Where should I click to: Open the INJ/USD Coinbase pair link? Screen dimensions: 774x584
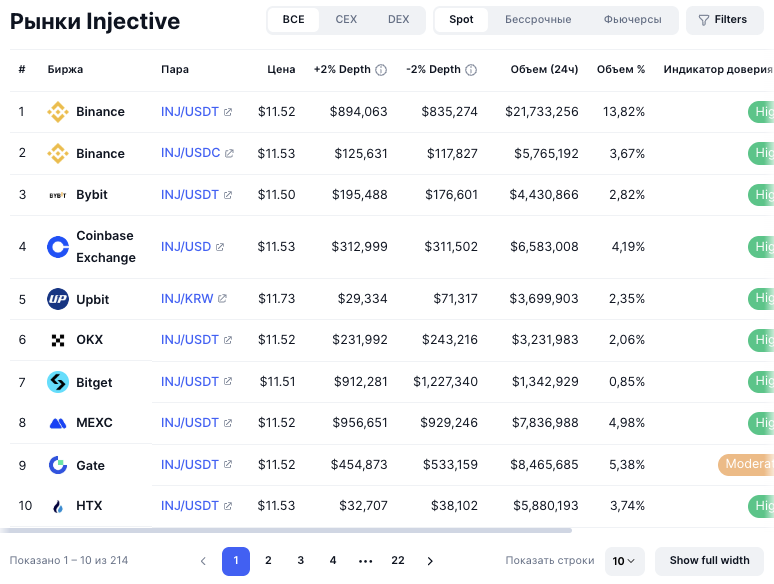(186, 247)
